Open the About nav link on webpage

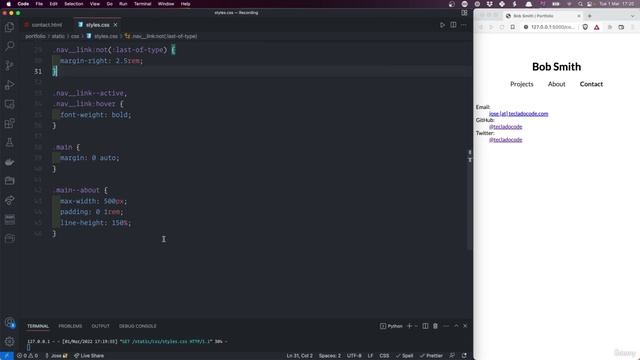pos(557,84)
